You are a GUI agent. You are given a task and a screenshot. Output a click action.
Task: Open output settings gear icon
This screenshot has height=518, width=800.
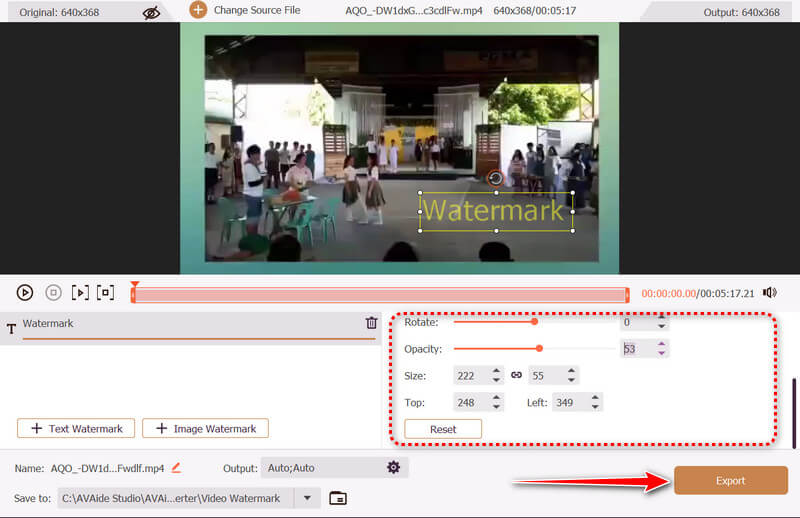(393, 467)
